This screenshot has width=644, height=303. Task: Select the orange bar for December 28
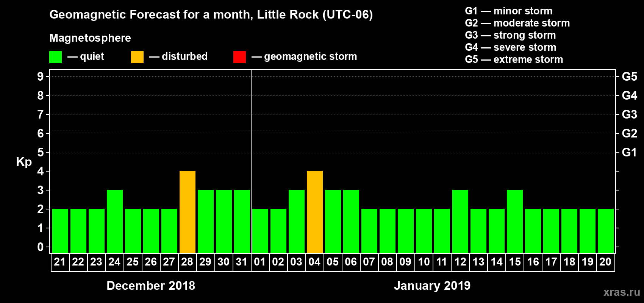(188, 212)
